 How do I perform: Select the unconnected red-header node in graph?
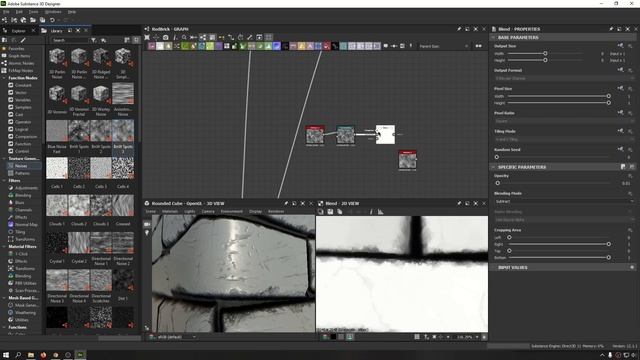point(407,160)
